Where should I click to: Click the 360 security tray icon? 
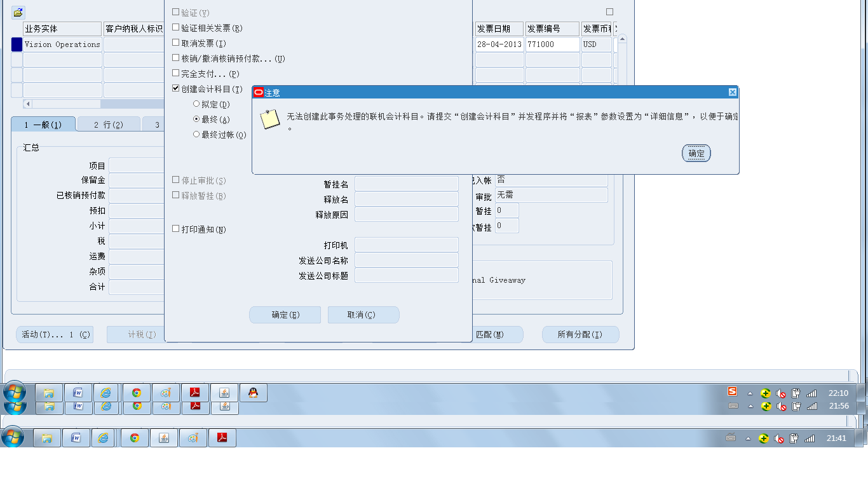(765, 393)
